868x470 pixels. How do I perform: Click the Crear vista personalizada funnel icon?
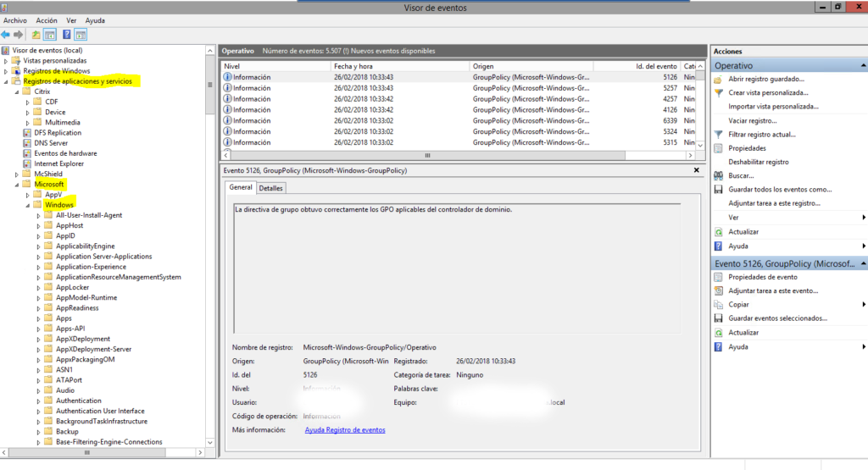(x=719, y=93)
